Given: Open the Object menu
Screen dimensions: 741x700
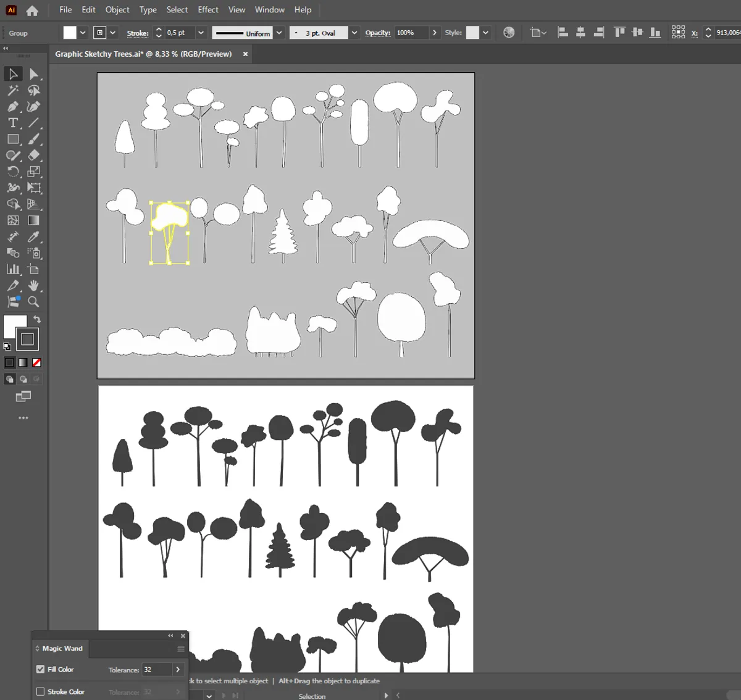Looking at the screenshot, I should [x=117, y=10].
